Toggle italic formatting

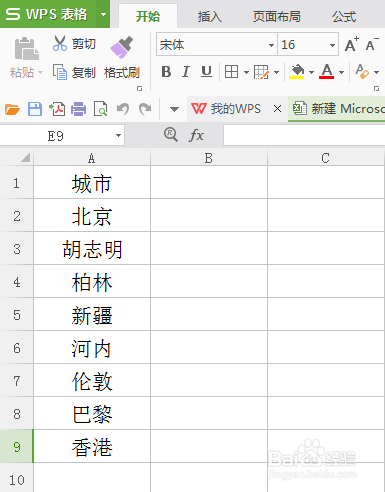coord(186,72)
